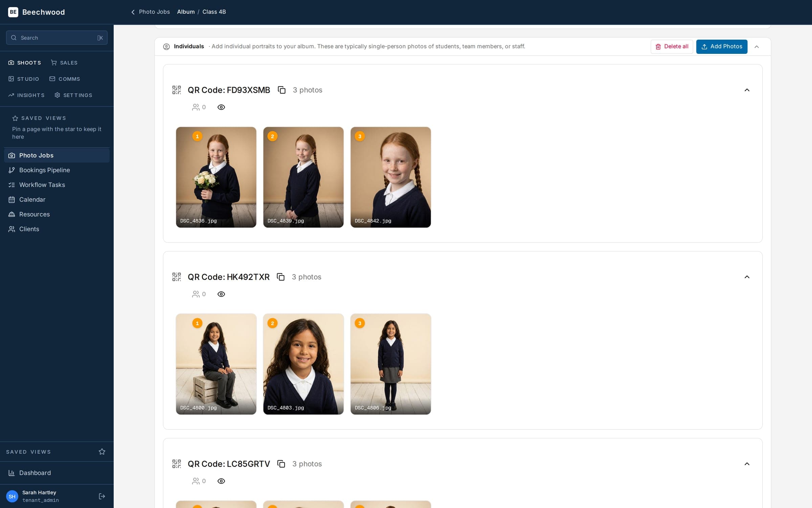
Task: Click the QR icon beside LC85GRTV
Action: (x=177, y=464)
